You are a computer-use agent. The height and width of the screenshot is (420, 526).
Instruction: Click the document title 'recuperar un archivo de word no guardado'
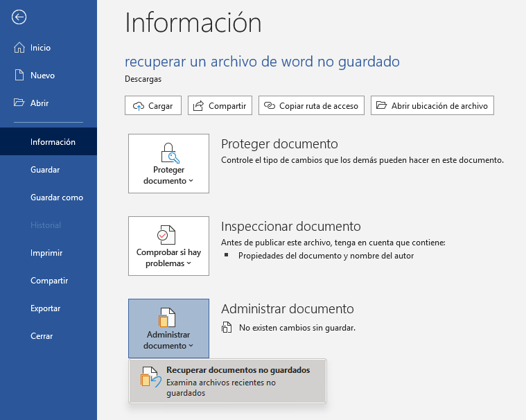(262, 62)
